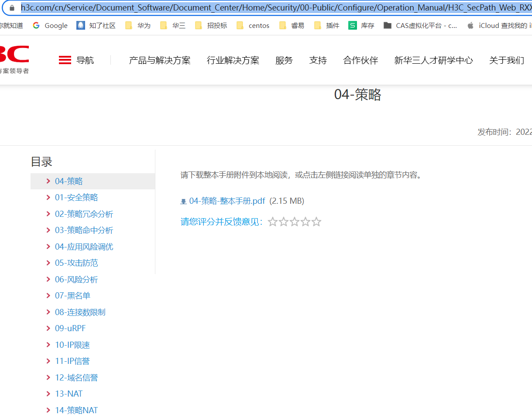Screen dimensions: 532x418
Task: Click the 04-策略 page heading
Action: (x=358, y=94)
